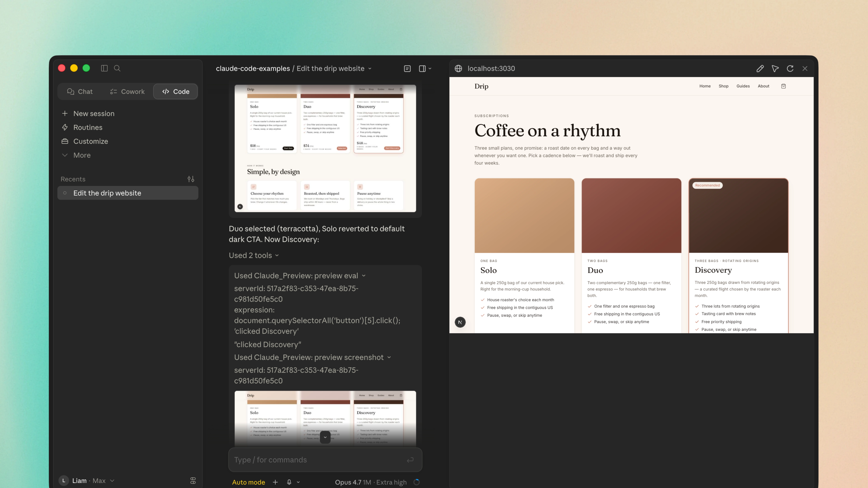Click the Recommended badge on Discovery
868x488 pixels.
(707, 185)
